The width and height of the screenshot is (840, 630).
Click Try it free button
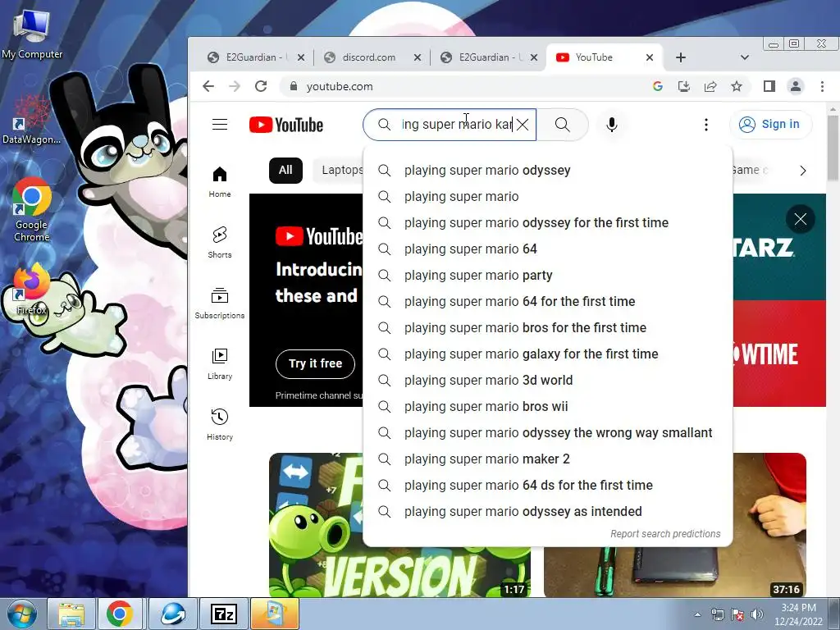coord(316,363)
